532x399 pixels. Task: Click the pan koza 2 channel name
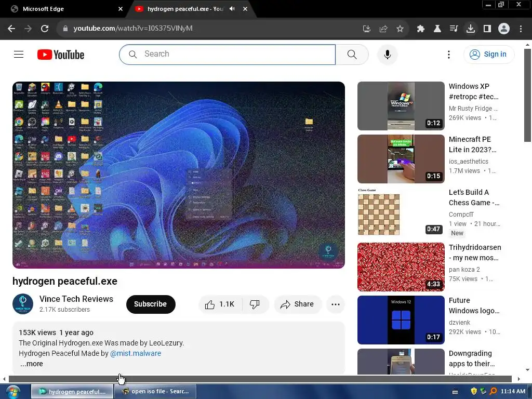point(464,270)
